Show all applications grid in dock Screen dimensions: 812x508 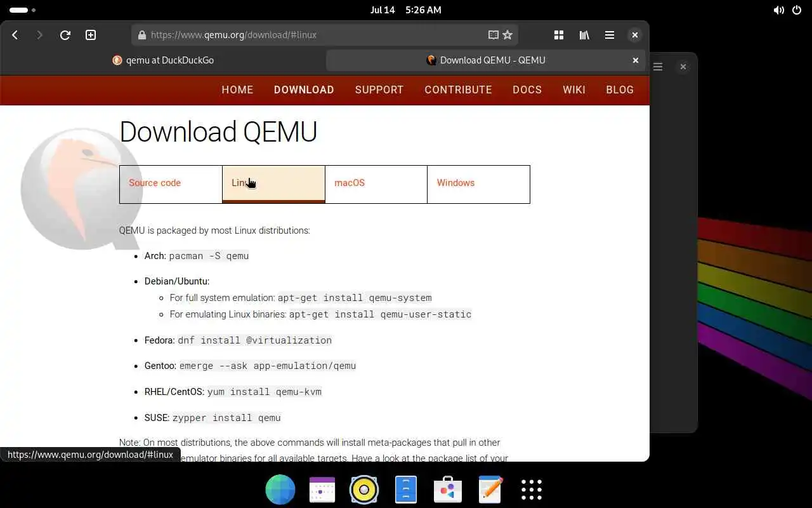point(532,490)
